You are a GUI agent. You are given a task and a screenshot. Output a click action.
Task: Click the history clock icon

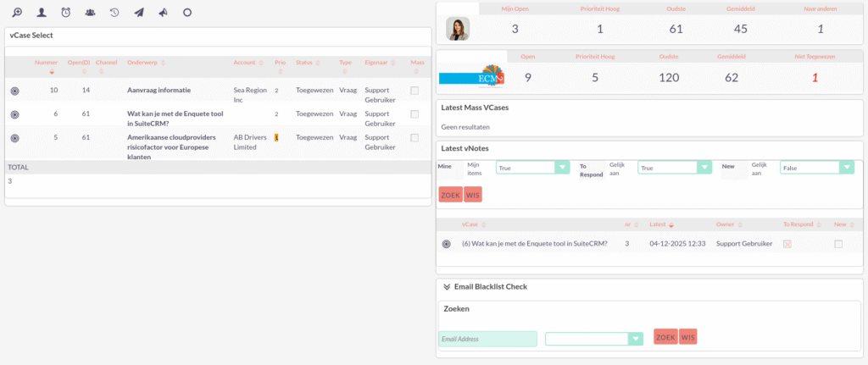[114, 13]
